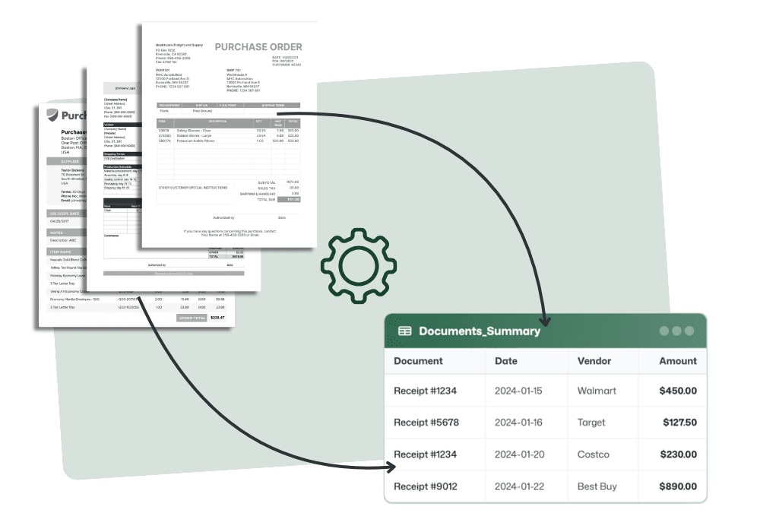
Task: Click the Amount column header
Action: click(678, 361)
